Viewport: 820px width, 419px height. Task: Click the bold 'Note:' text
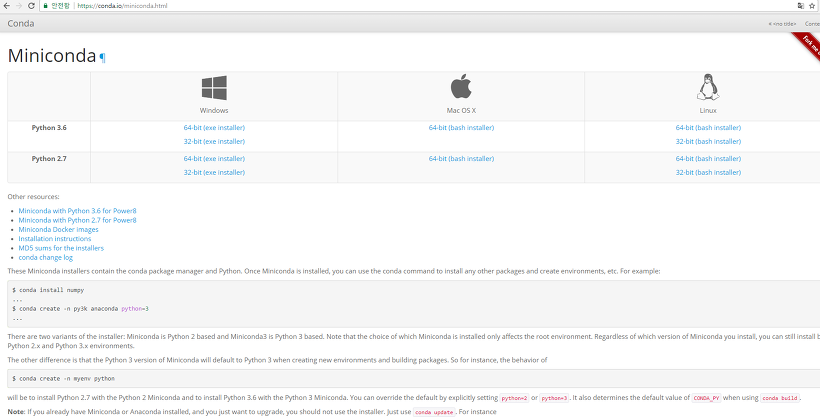pos(16,412)
